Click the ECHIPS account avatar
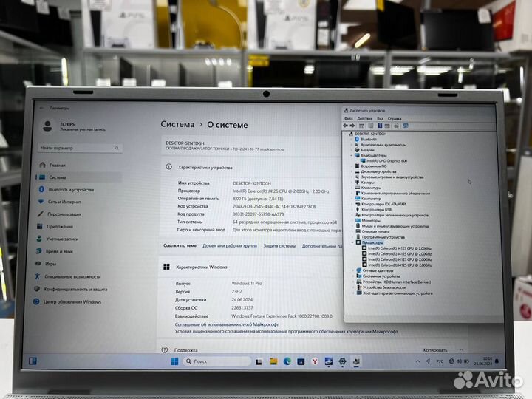 coord(48,126)
